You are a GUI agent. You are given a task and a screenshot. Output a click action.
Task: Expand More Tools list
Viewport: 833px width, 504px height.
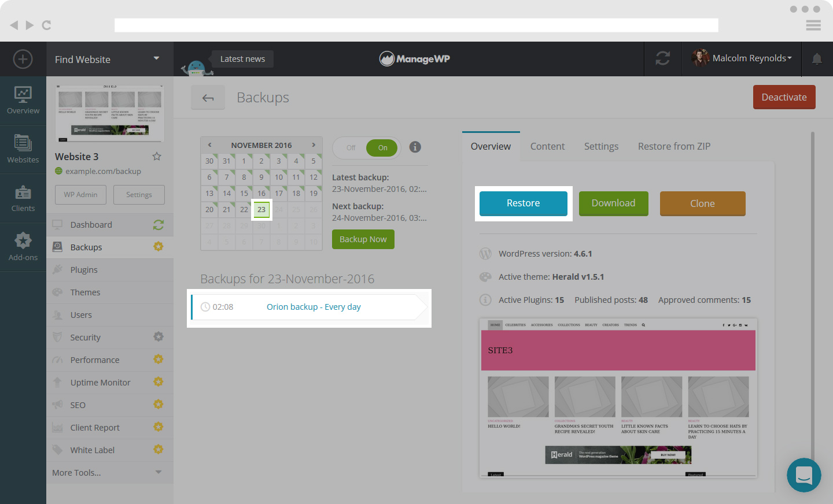pos(110,472)
